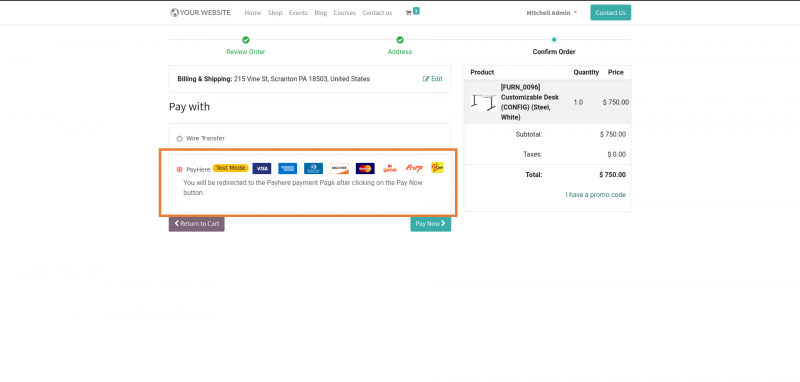This screenshot has width=800, height=382.
Task: Click the Price column header
Action: 616,72
